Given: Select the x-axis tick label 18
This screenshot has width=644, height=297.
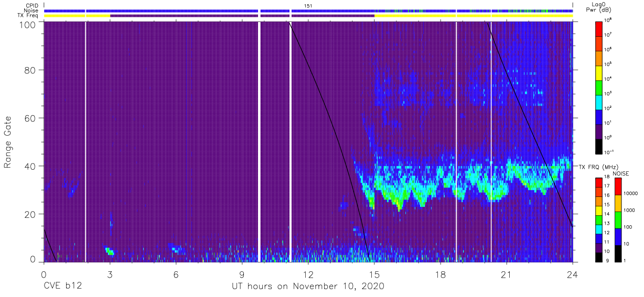Looking at the screenshot, I should click(441, 274).
